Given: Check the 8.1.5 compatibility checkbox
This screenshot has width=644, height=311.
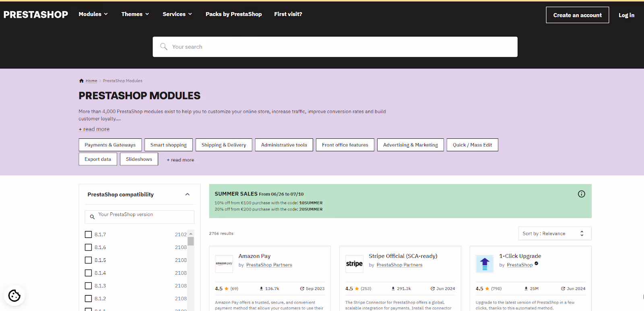Looking at the screenshot, I should 89,260.
